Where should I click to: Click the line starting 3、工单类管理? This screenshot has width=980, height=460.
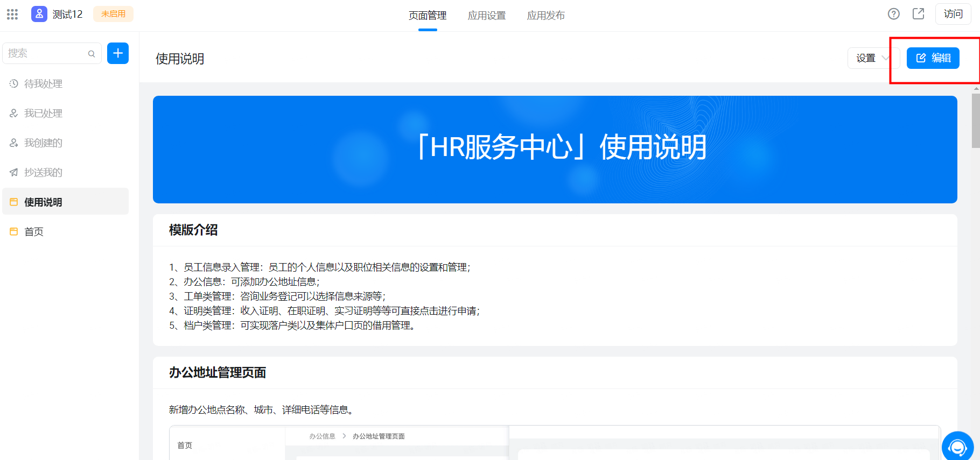pos(278,296)
